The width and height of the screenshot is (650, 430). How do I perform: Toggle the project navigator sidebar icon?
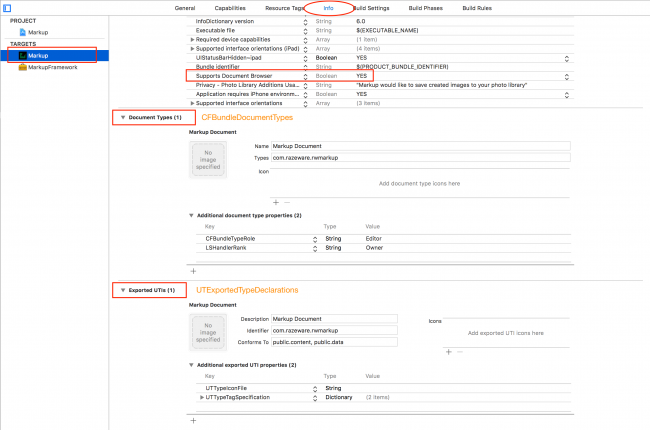tap(8, 7)
